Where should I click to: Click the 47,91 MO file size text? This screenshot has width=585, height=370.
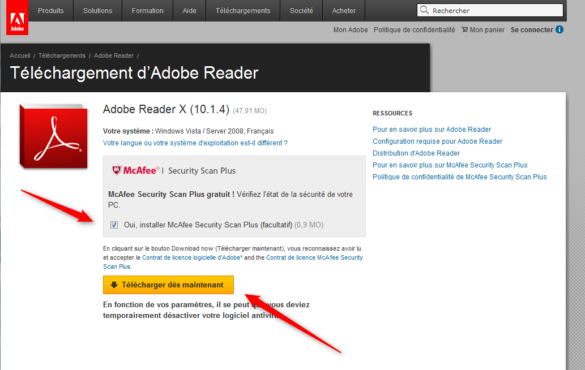pos(250,111)
